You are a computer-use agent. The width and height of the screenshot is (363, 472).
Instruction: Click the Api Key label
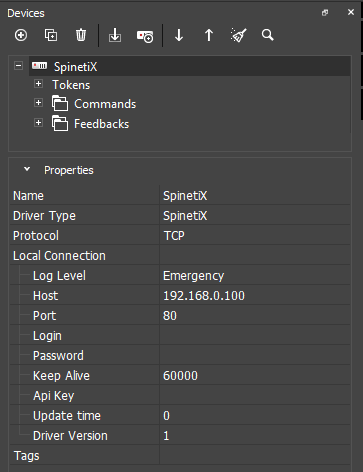[54, 396]
